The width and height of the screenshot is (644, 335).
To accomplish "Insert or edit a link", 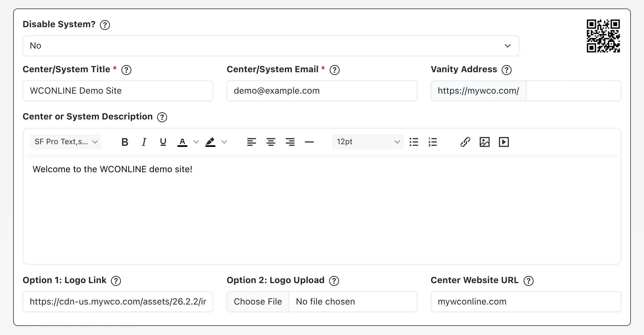I will coord(465,142).
